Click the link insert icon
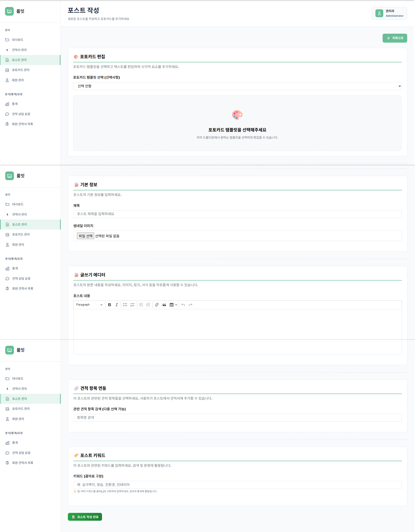 [x=157, y=305]
